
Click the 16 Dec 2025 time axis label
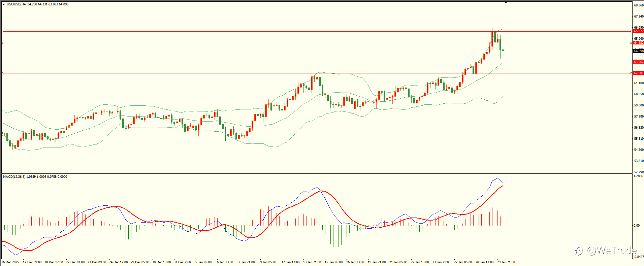coord(10,262)
